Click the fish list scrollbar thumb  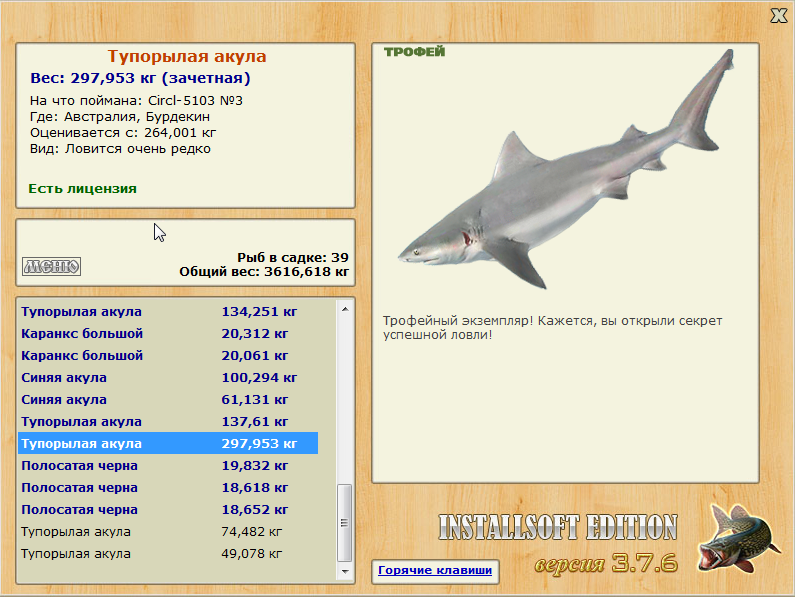(x=345, y=522)
